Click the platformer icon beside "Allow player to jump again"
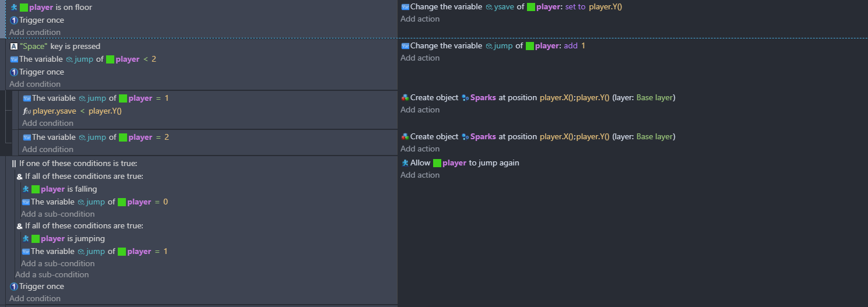The image size is (868, 307). pos(405,163)
